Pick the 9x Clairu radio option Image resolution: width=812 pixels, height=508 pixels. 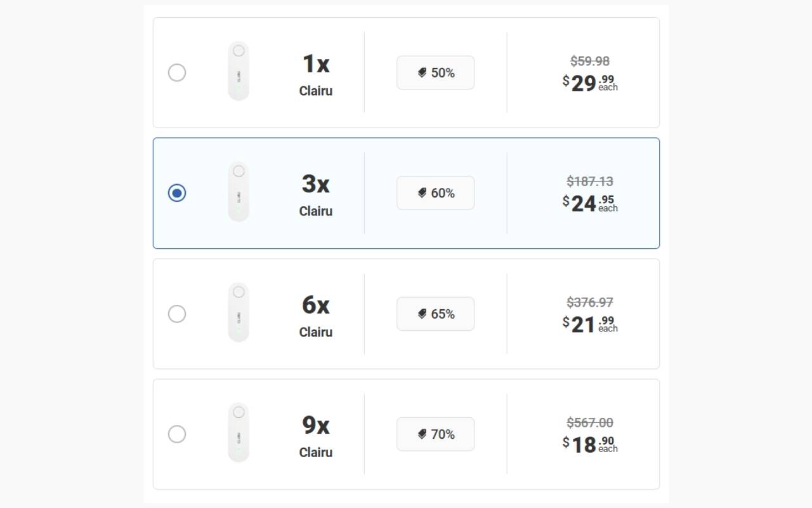(x=177, y=434)
